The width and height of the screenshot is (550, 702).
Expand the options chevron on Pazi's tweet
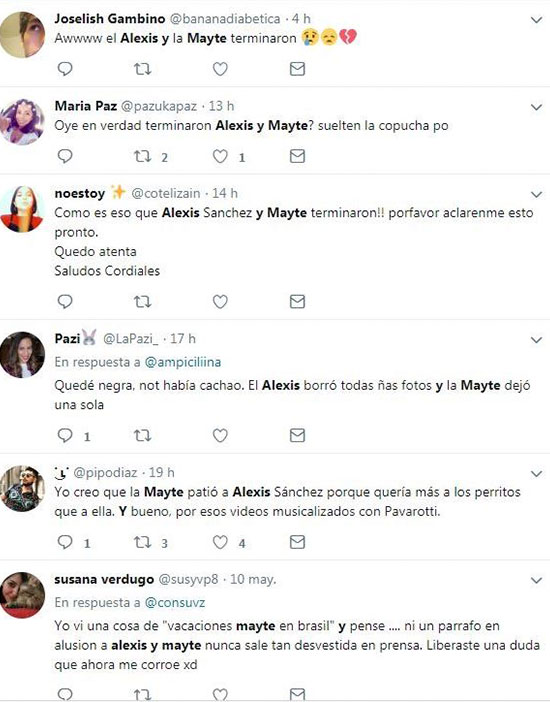[x=536, y=340]
